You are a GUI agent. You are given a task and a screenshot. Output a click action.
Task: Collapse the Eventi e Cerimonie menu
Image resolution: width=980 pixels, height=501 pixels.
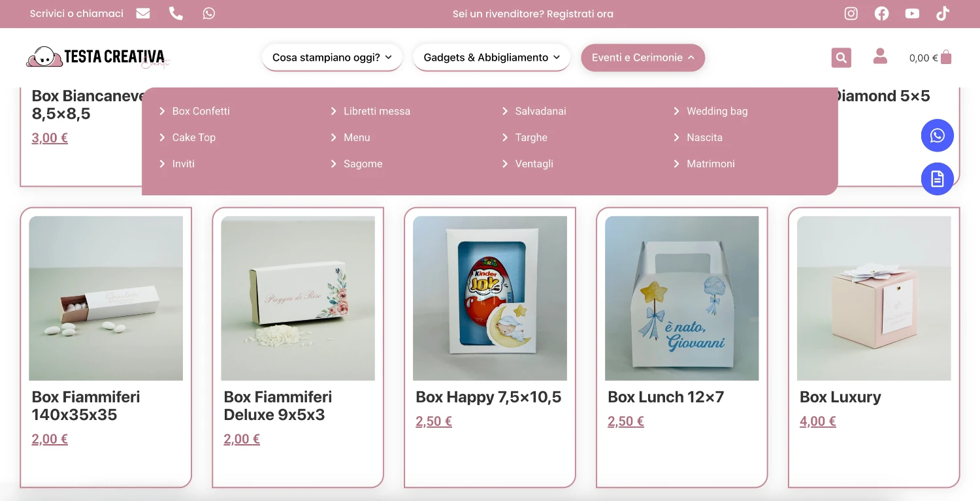pos(643,57)
